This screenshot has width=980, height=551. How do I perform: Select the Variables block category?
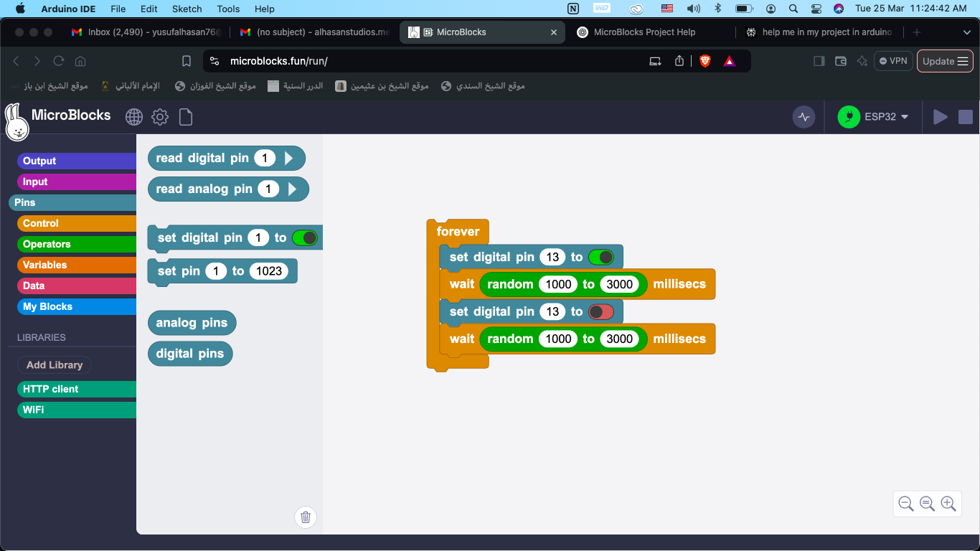pyautogui.click(x=77, y=265)
